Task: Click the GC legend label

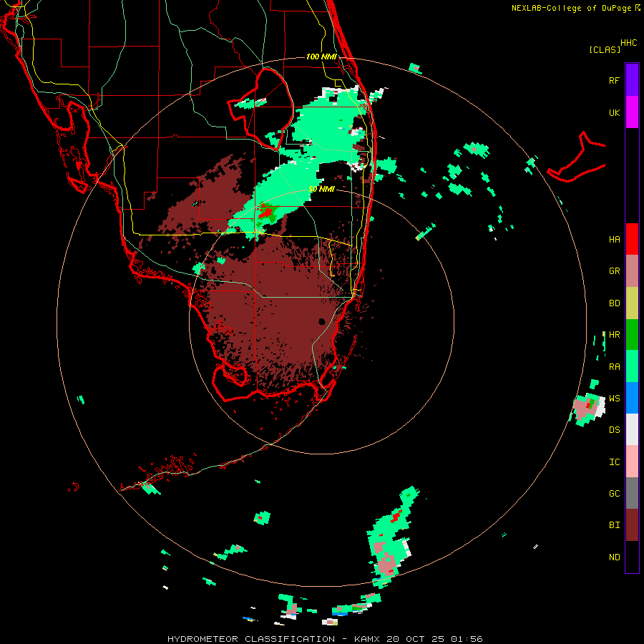Action: coord(614,494)
